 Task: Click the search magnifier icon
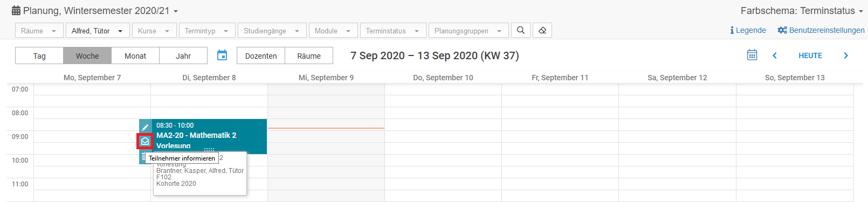pos(520,30)
